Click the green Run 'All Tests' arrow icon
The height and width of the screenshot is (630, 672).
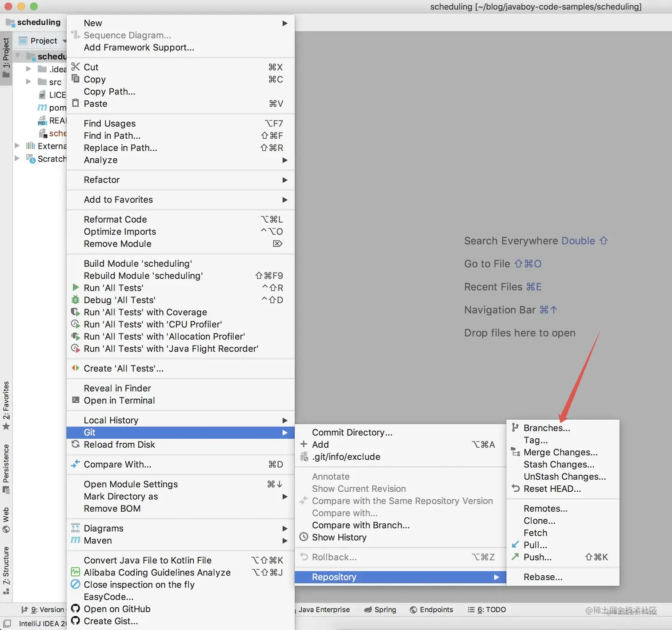point(76,287)
